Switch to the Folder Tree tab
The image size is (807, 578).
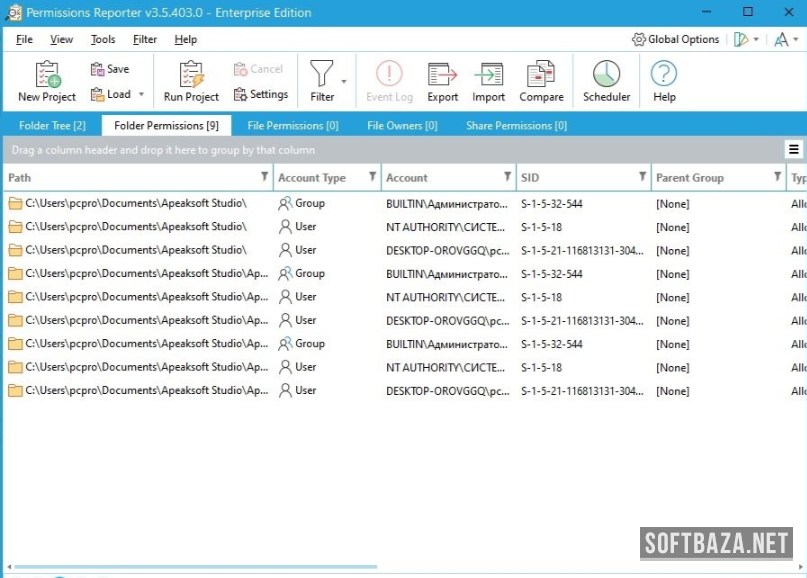point(52,126)
